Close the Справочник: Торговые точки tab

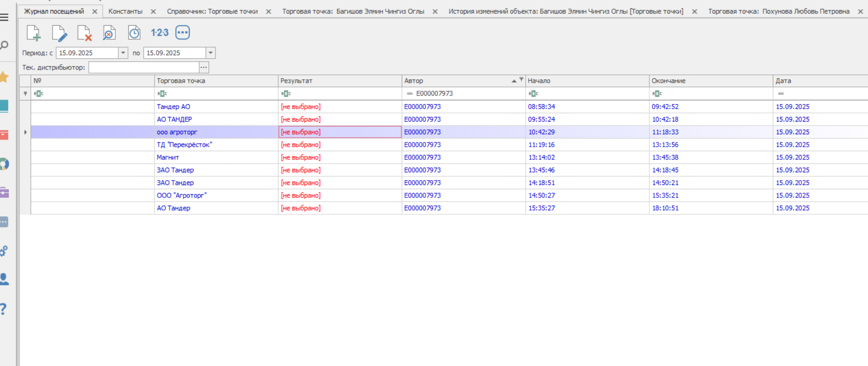click(268, 11)
